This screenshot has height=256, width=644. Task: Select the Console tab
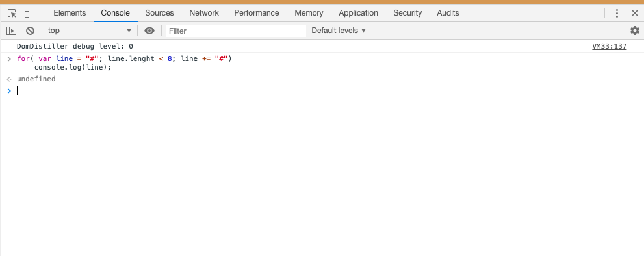(x=116, y=13)
